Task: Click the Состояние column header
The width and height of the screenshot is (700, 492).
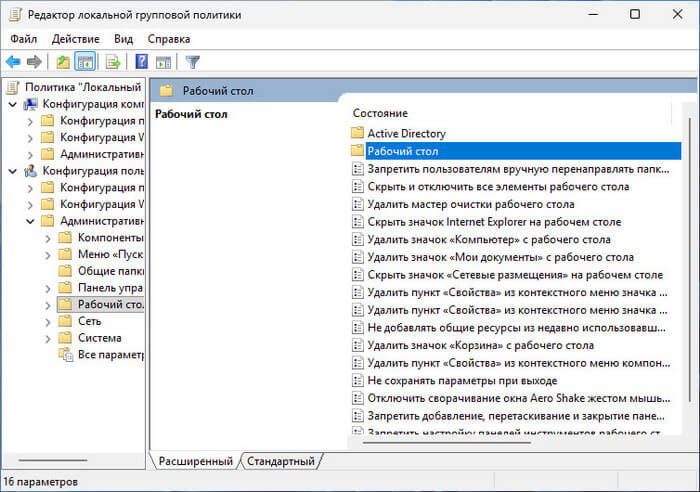Action: (380, 113)
